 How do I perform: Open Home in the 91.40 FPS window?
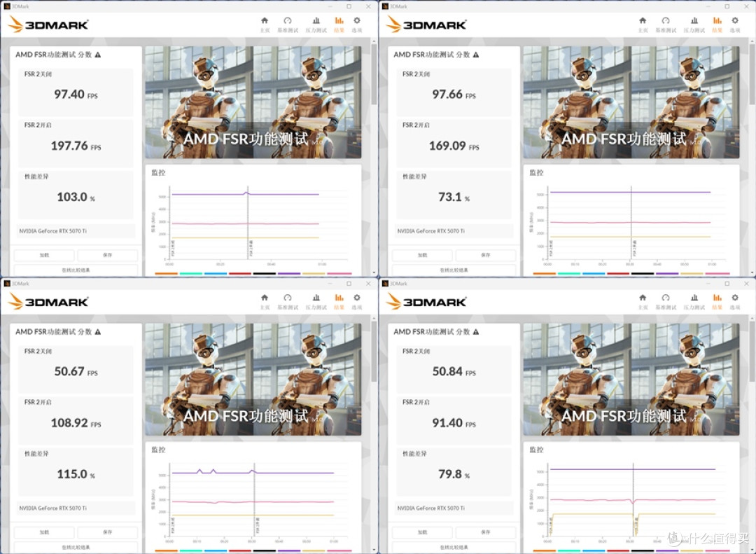[x=643, y=301]
